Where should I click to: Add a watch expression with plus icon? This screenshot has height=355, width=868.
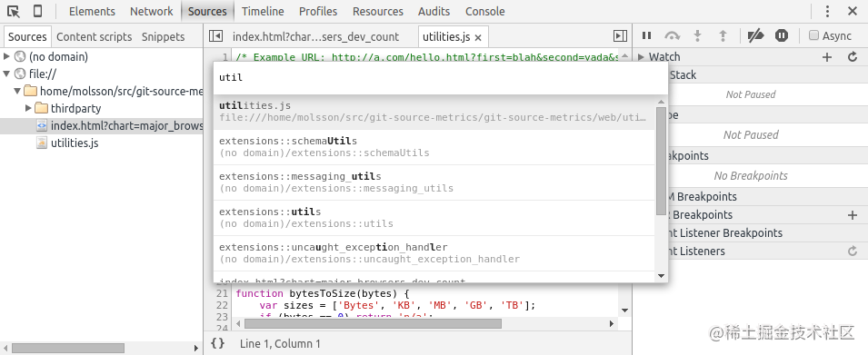click(x=827, y=57)
